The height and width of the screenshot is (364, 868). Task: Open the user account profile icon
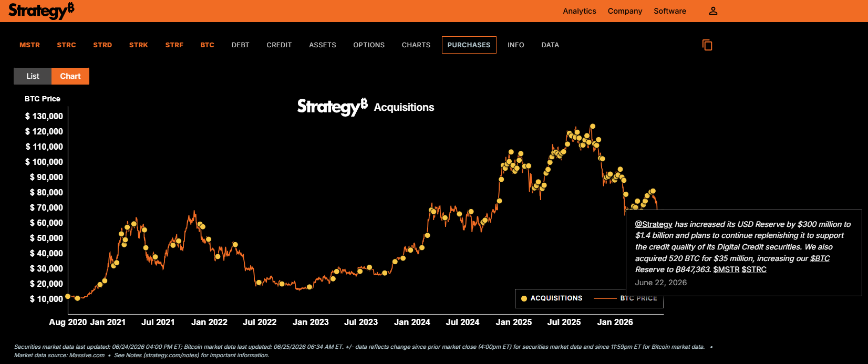coord(713,11)
